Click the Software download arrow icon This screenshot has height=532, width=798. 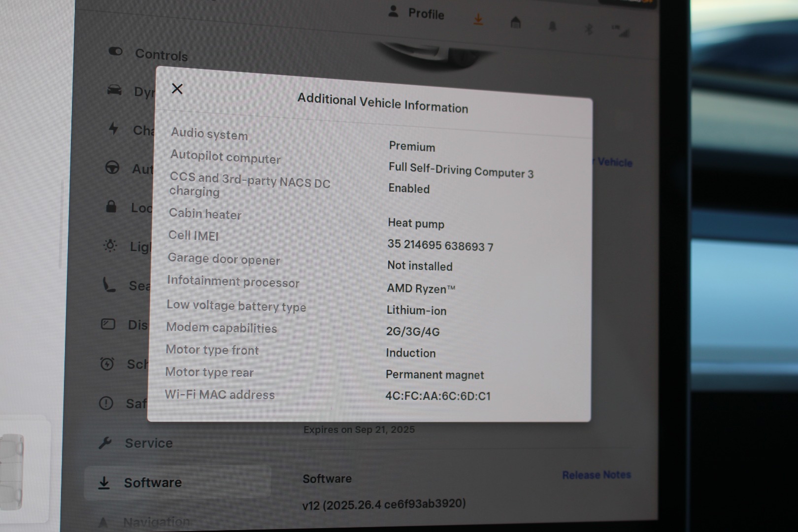104,483
